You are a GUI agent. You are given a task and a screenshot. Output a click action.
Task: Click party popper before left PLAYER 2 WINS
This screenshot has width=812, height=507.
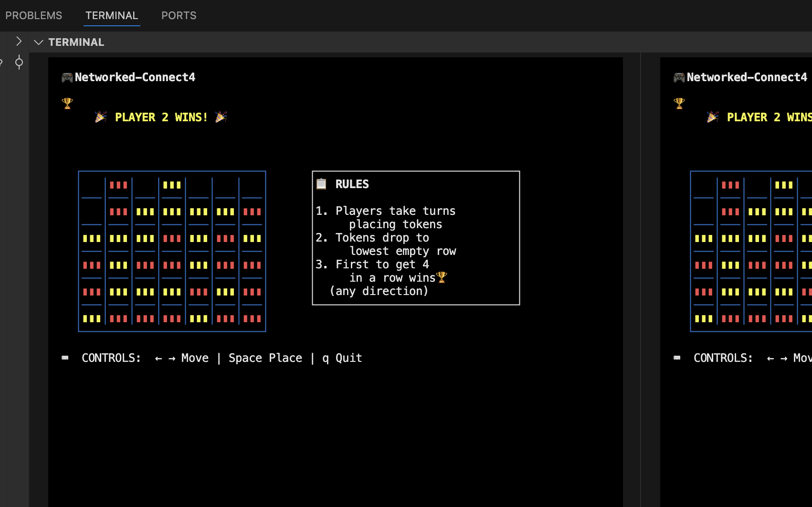101,117
